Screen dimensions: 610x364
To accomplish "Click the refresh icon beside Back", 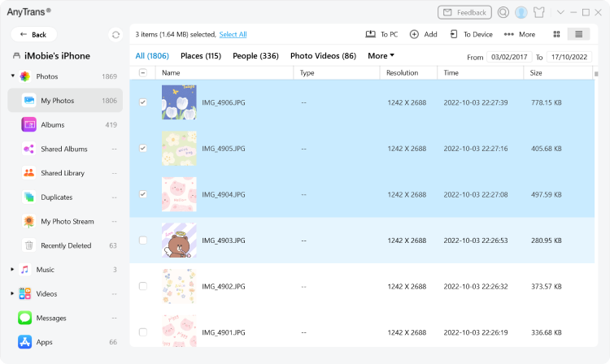I will pos(115,35).
